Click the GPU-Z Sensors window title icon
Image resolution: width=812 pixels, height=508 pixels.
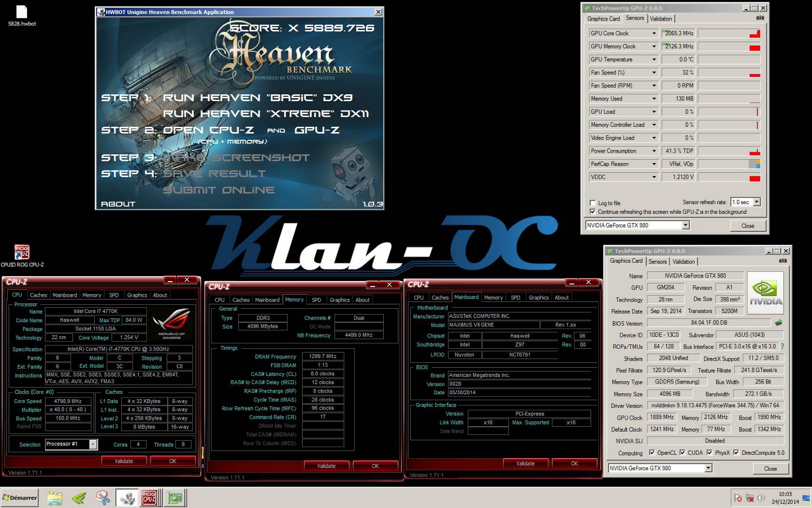tap(587, 8)
